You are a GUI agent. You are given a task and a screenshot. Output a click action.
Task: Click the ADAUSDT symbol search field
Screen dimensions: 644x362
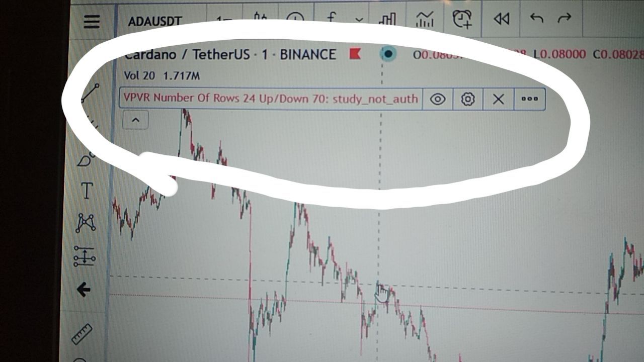point(154,22)
